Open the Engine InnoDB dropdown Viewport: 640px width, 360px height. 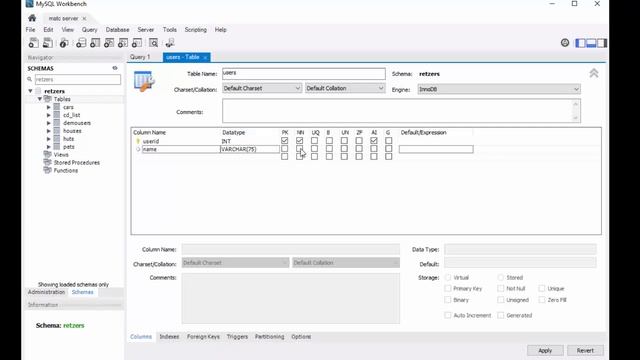click(499, 89)
